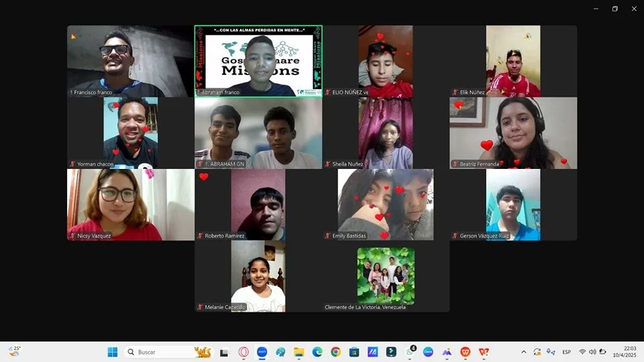Launch Microsoft Edge from the taskbar

[x=317, y=352]
